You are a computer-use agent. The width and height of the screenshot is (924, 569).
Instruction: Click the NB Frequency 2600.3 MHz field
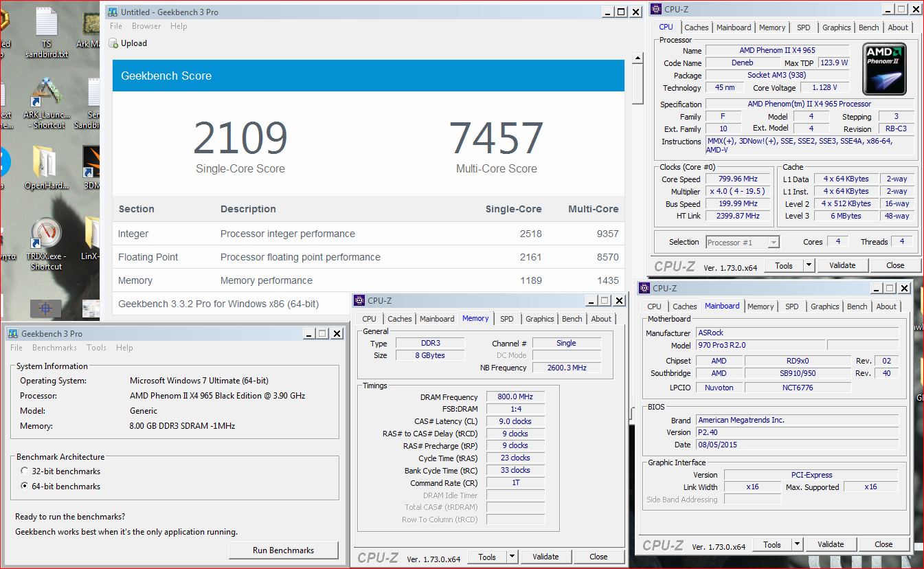[567, 368]
